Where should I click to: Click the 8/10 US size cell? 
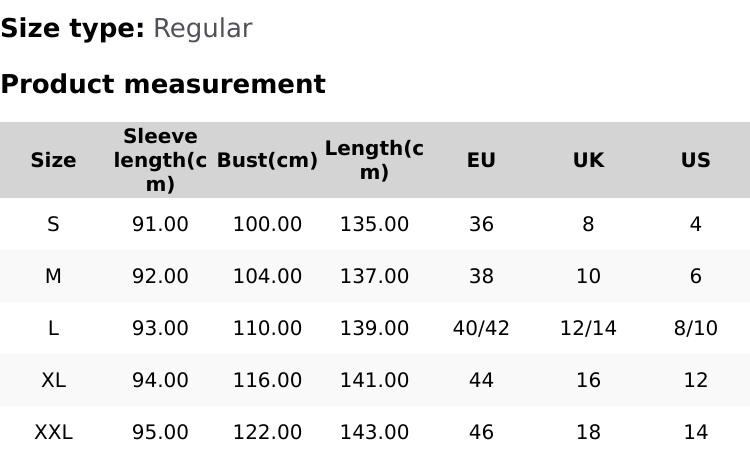(695, 328)
